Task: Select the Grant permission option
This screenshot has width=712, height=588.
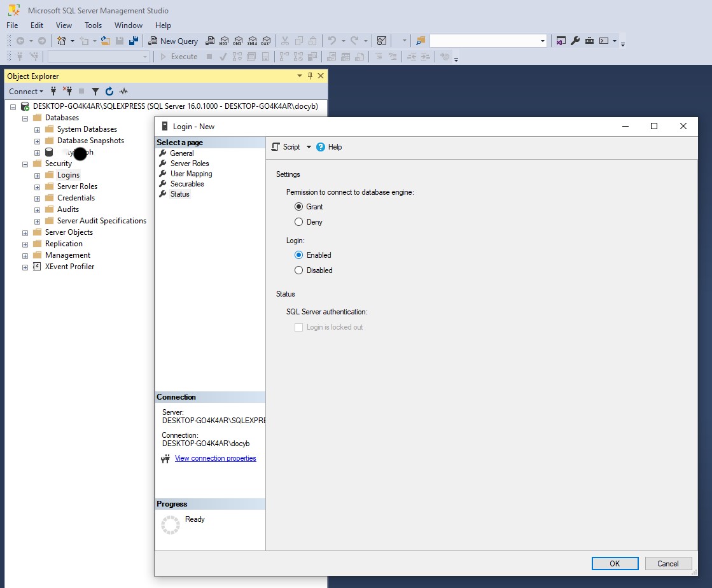Action: click(299, 206)
